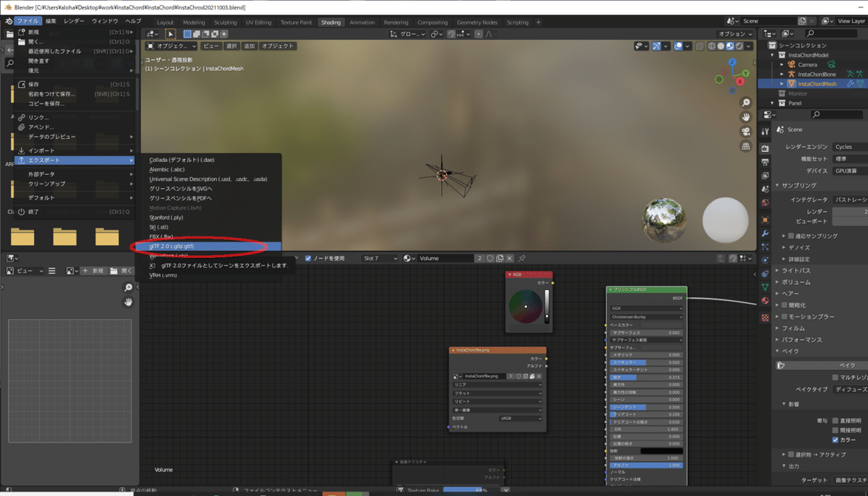Click the select tool cursor icon

[171, 34]
